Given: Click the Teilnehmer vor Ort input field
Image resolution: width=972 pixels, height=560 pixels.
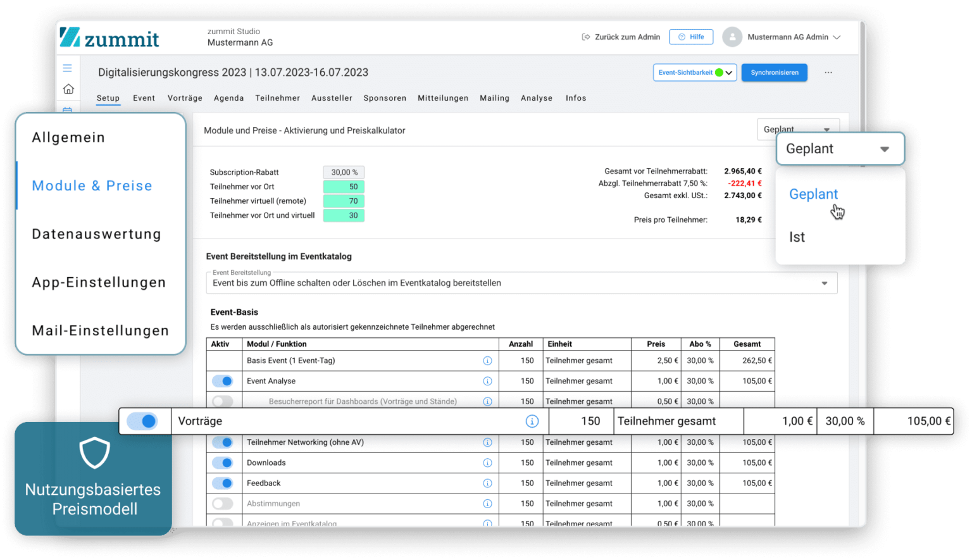Looking at the screenshot, I should click(x=344, y=187).
